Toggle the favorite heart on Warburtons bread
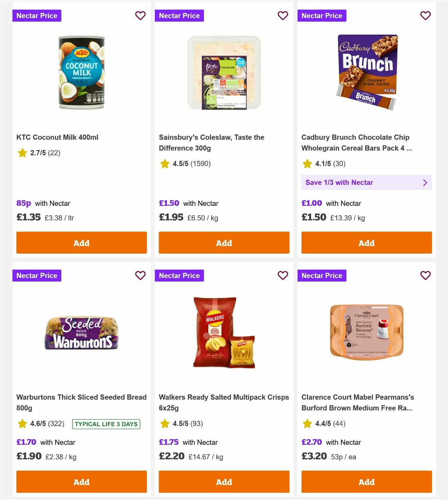This screenshot has width=448, height=500. coord(140,276)
